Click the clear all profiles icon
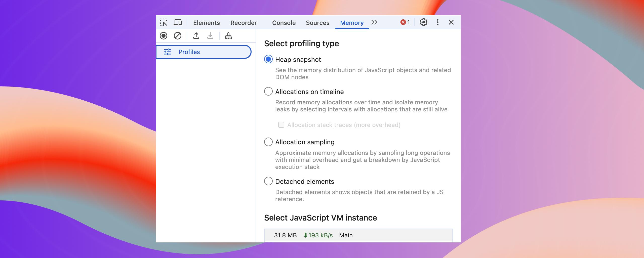The height and width of the screenshot is (258, 644). click(x=178, y=36)
